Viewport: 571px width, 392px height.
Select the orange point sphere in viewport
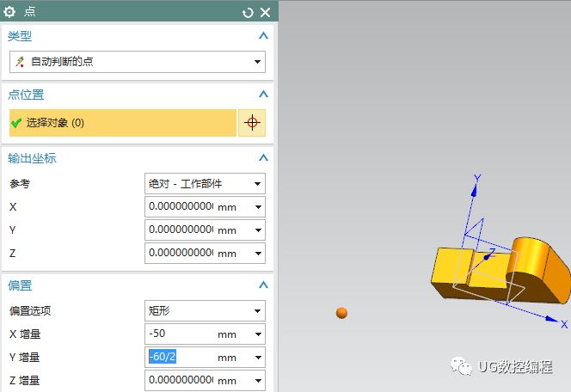tap(341, 313)
